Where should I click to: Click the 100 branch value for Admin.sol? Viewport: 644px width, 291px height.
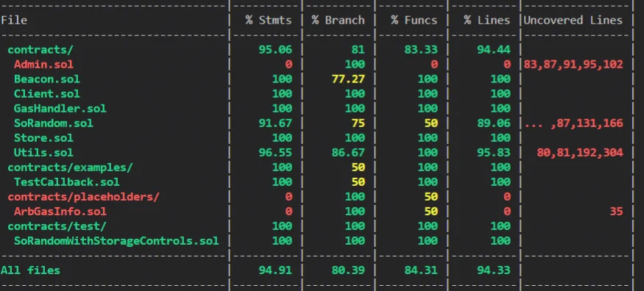point(355,65)
